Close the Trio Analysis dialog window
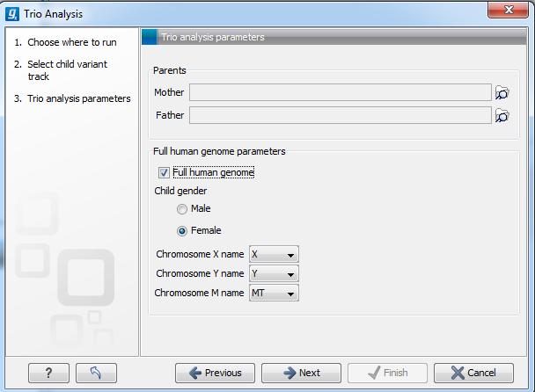Viewport: 535px width, 392px height. 508,11
